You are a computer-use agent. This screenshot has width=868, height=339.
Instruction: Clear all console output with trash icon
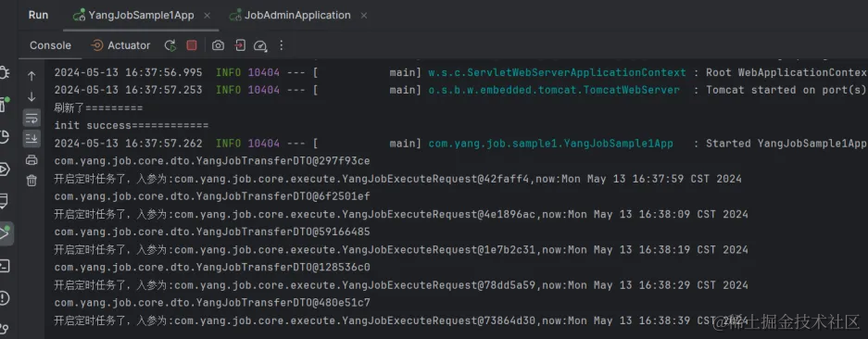pos(31,180)
